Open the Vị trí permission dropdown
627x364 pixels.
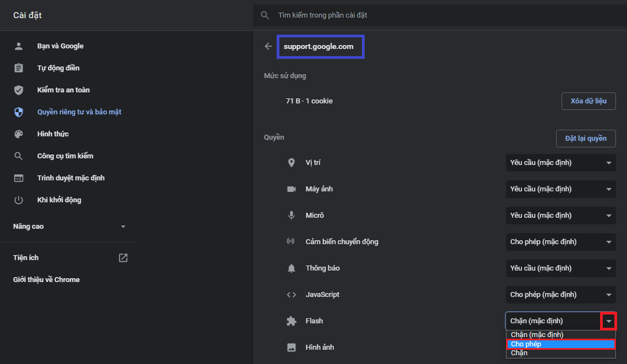coord(560,163)
